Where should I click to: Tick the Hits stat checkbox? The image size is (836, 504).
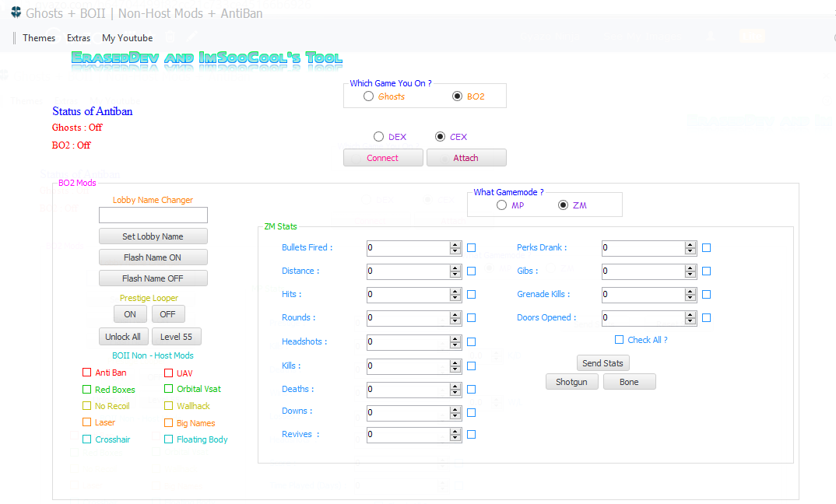471,294
